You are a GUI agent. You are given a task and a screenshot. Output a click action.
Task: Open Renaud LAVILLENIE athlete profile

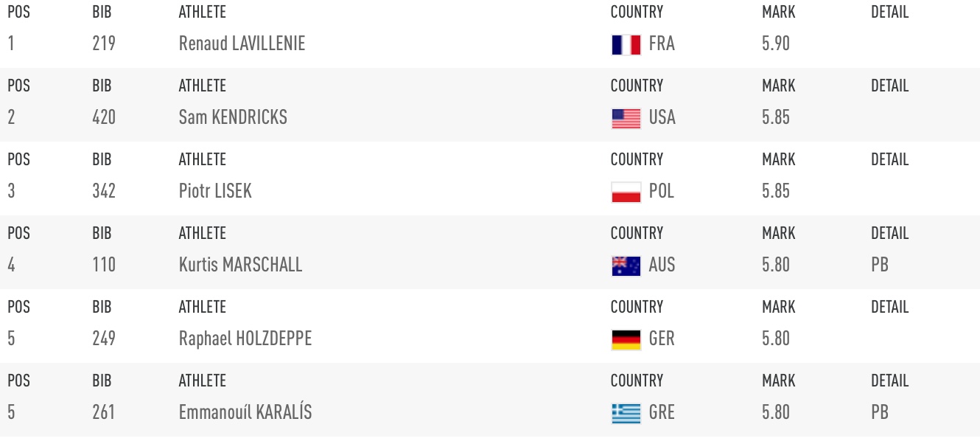242,44
